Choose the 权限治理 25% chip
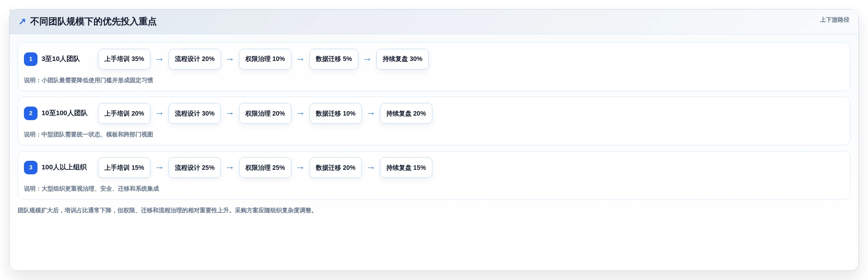Screen dimensions: 868x280 [x=265, y=168]
